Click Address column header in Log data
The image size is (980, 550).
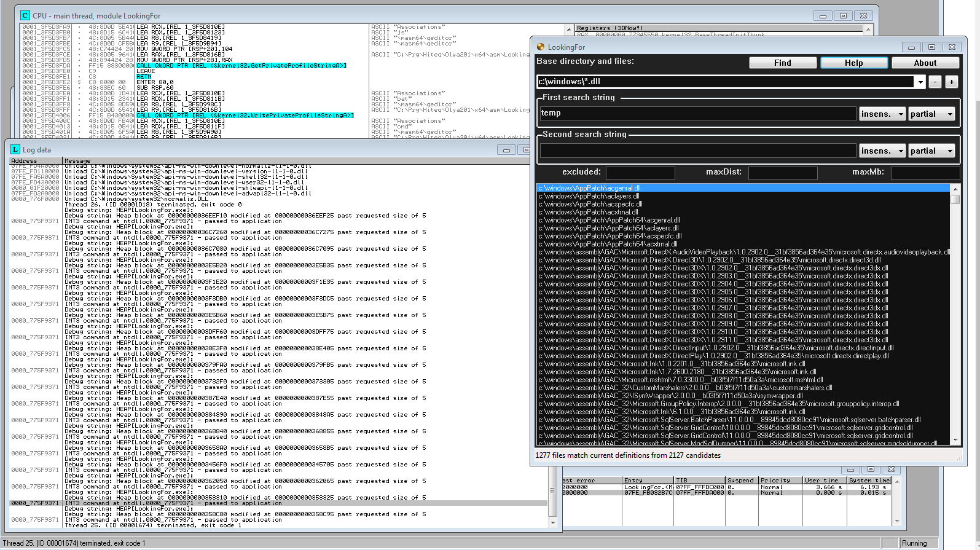pyautogui.click(x=36, y=160)
